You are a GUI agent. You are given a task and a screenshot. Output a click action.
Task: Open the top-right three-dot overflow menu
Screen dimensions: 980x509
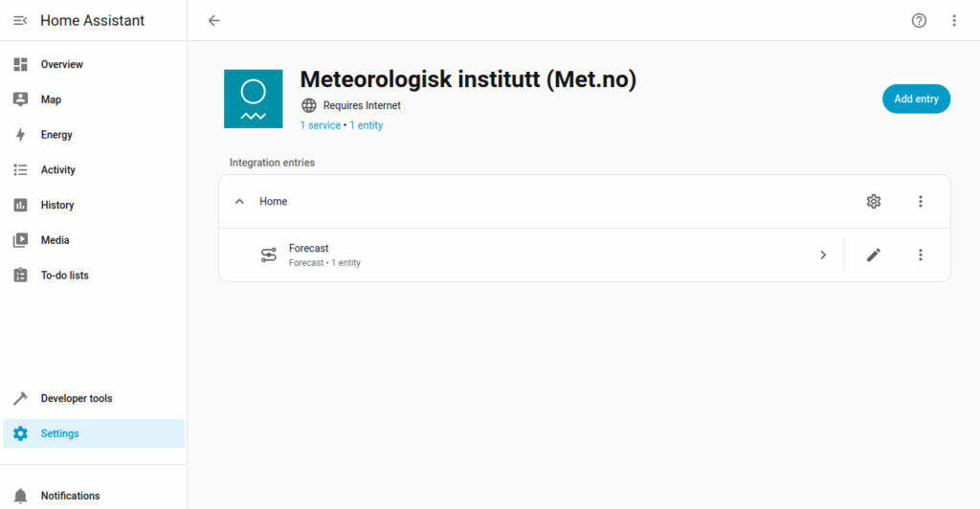point(953,20)
